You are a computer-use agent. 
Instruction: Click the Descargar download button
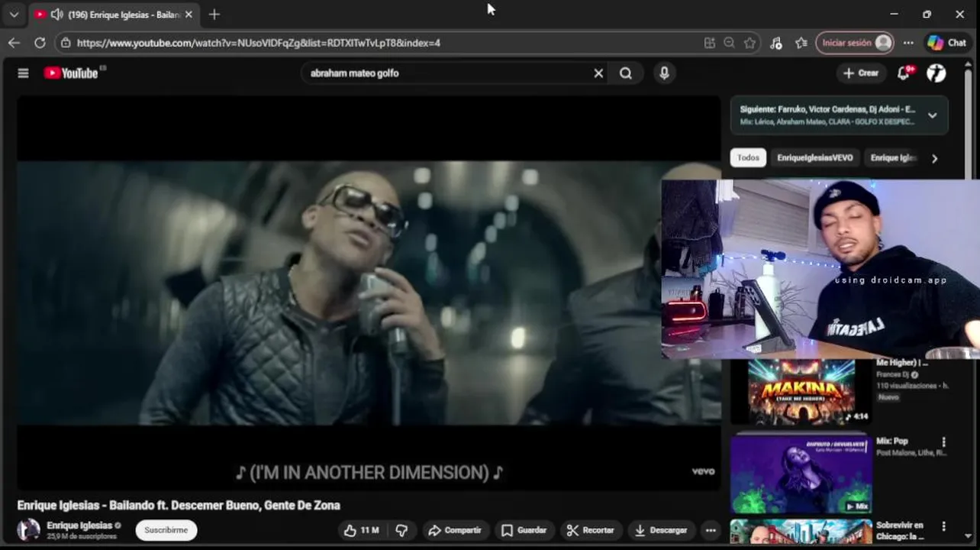pos(661,530)
